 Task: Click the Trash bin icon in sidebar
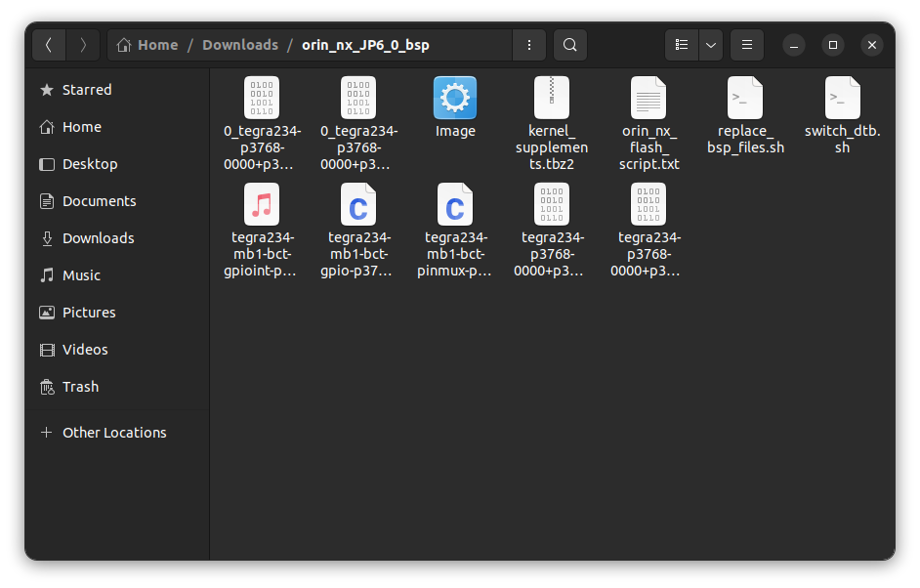point(46,387)
